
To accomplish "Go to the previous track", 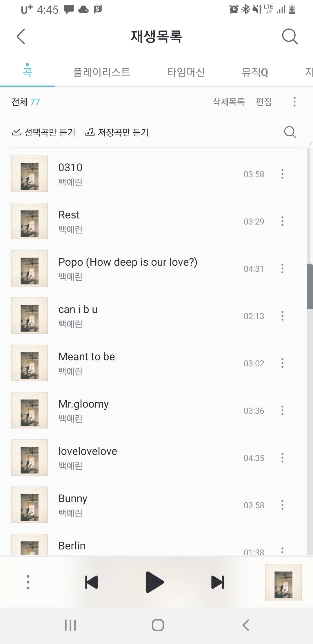I will [91, 582].
